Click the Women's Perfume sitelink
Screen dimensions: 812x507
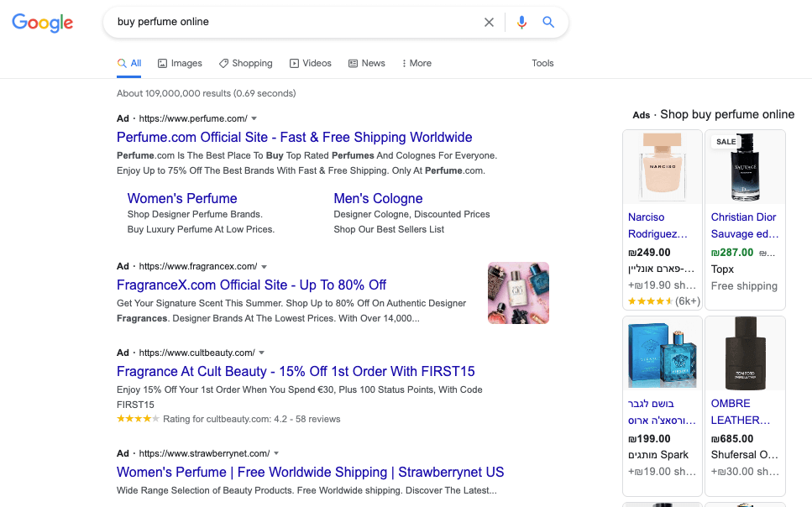click(x=181, y=198)
